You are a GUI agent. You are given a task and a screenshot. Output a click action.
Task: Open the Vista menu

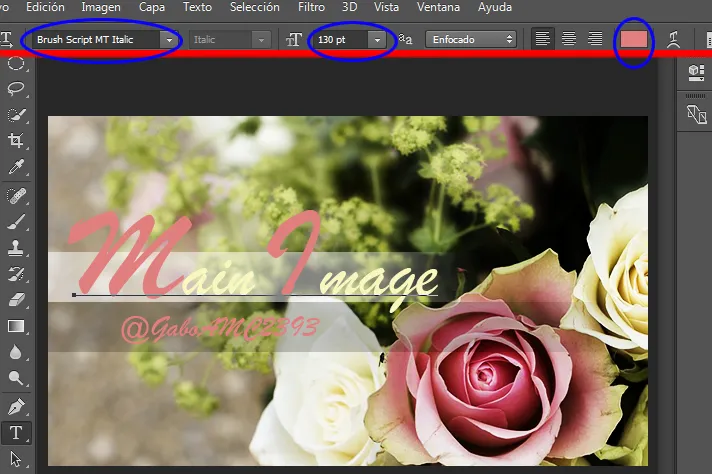pyautogui.click(x=386, y=7)
